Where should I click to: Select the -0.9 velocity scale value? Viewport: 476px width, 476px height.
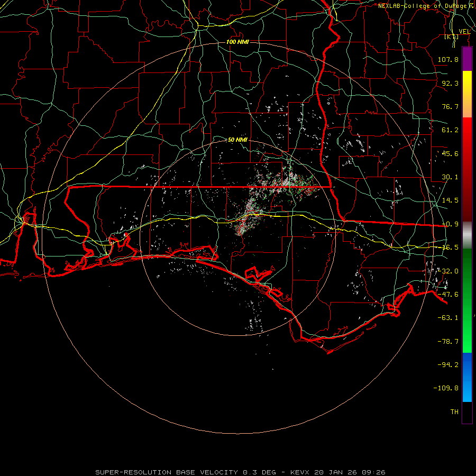(x=450, y=224)
